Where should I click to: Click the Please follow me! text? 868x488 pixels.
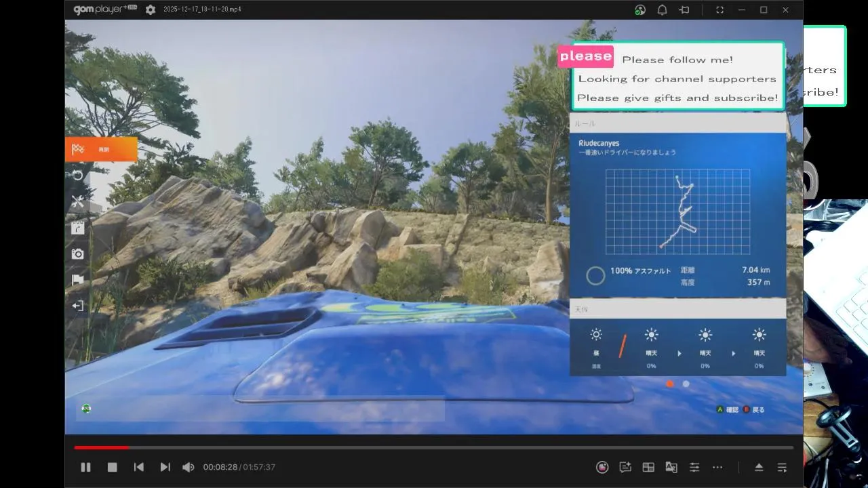[677, 60]
